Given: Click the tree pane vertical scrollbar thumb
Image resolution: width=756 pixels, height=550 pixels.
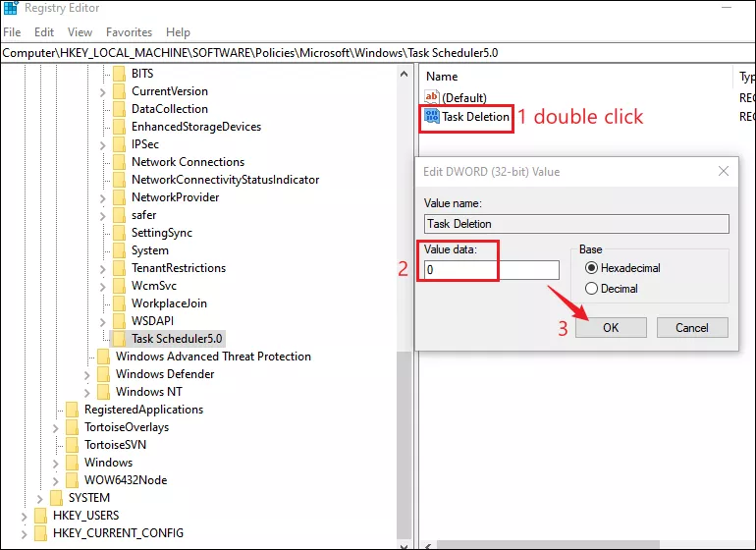Looking at the screenshot, I should (405, 447).
